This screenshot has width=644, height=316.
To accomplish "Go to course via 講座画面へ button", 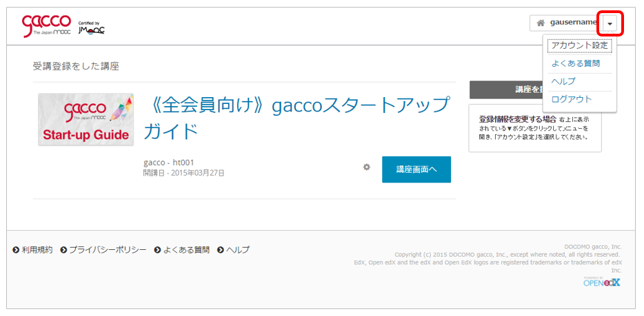I will coord(416,169).
